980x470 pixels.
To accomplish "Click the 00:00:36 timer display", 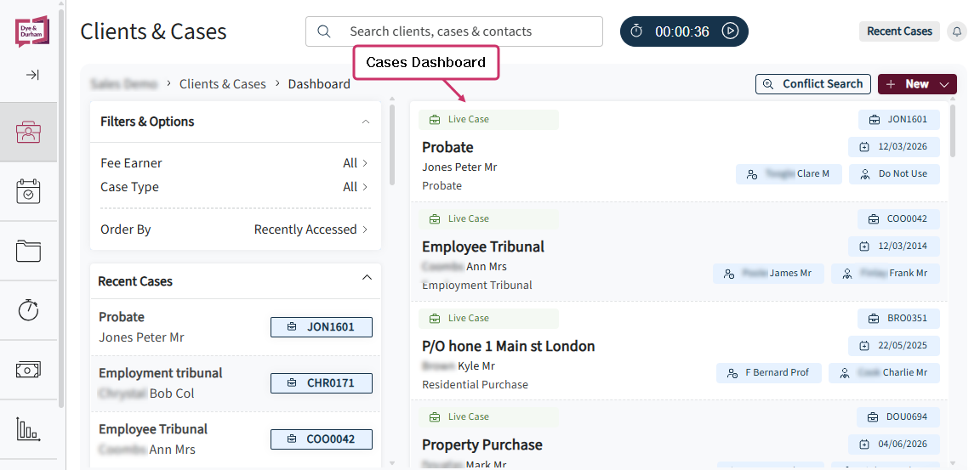I will [x=682, y=31].
